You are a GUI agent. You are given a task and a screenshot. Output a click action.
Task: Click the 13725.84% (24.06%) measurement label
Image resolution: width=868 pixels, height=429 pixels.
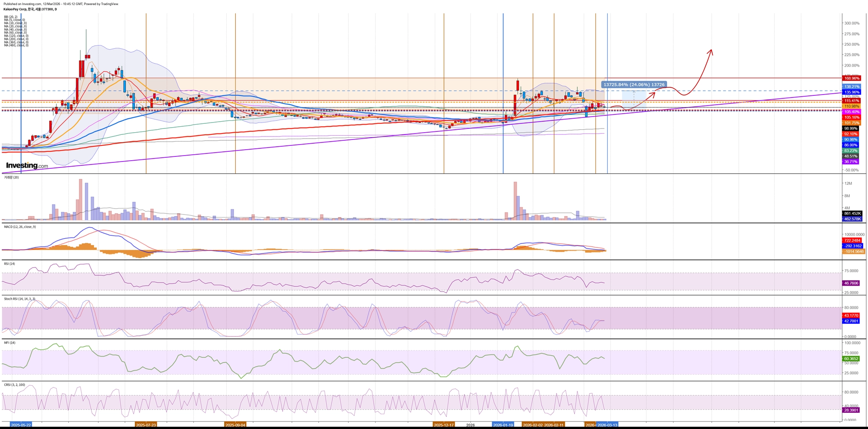[634, 84]
